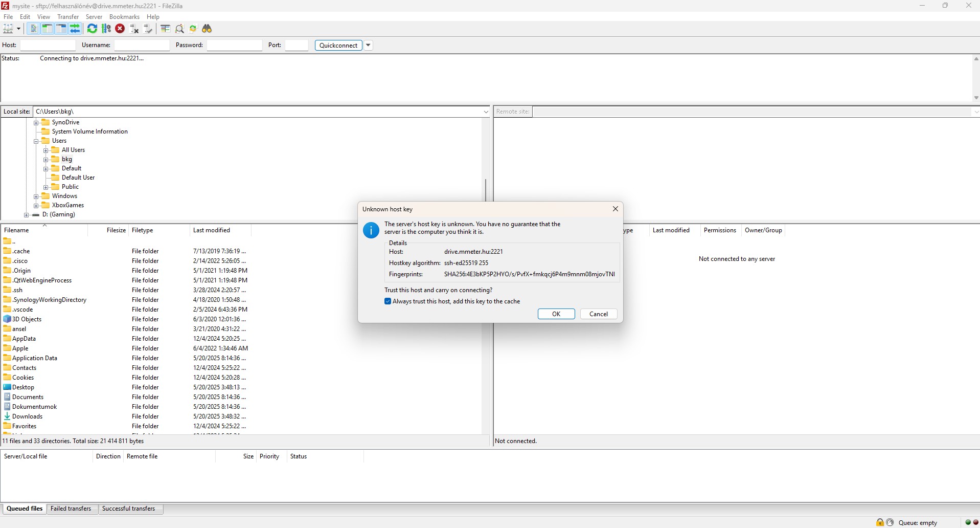Click the red activity indicator light
Image resolution: width=980 pixels, height=528 pixels.
click(975, 522)
